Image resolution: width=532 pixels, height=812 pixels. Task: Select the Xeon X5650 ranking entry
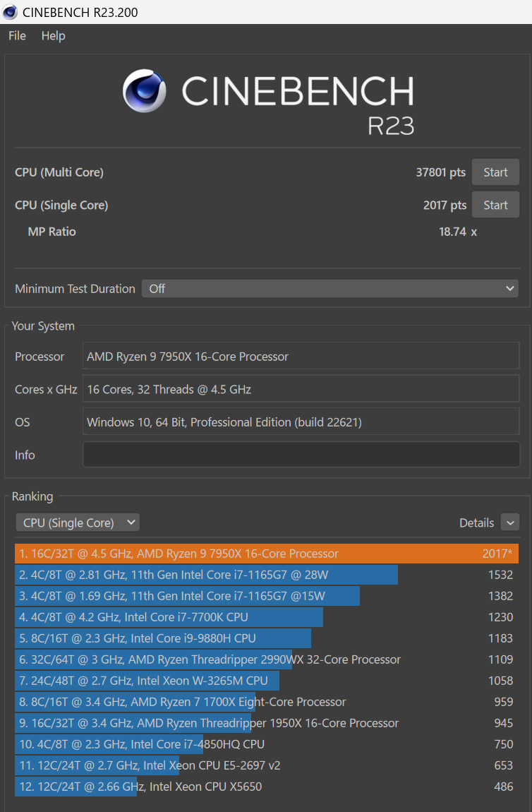[x=267, y=786]
